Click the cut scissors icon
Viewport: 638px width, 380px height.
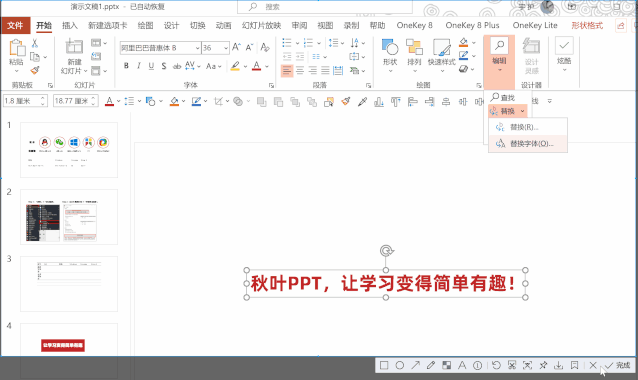(35, 43)
